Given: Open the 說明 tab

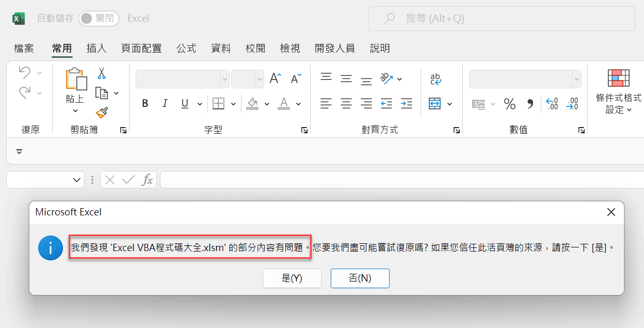Looking at the screenshot, I should pyautogui.click(x=380, y=49).
